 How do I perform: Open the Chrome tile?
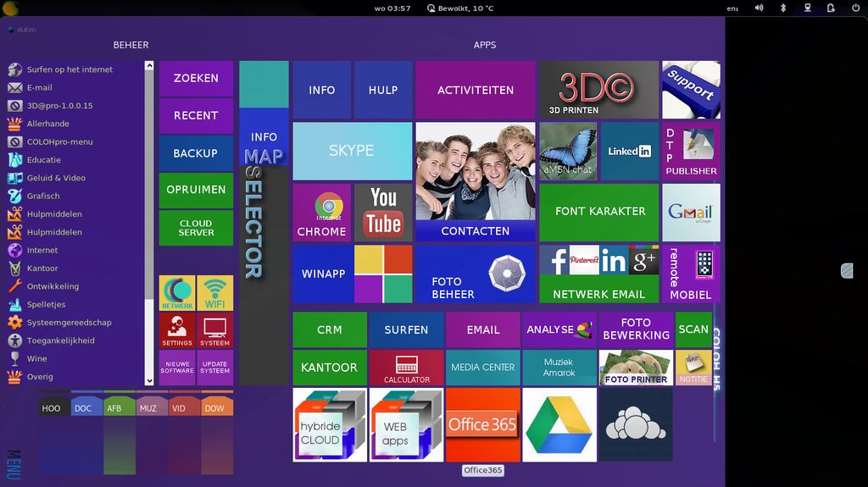(321, 213)
